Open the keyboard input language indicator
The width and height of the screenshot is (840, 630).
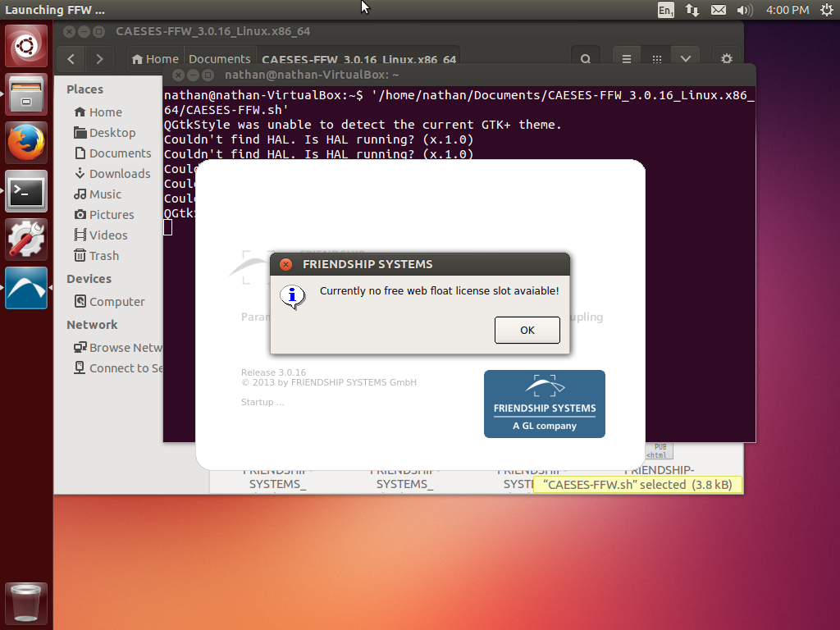(665, 10)
